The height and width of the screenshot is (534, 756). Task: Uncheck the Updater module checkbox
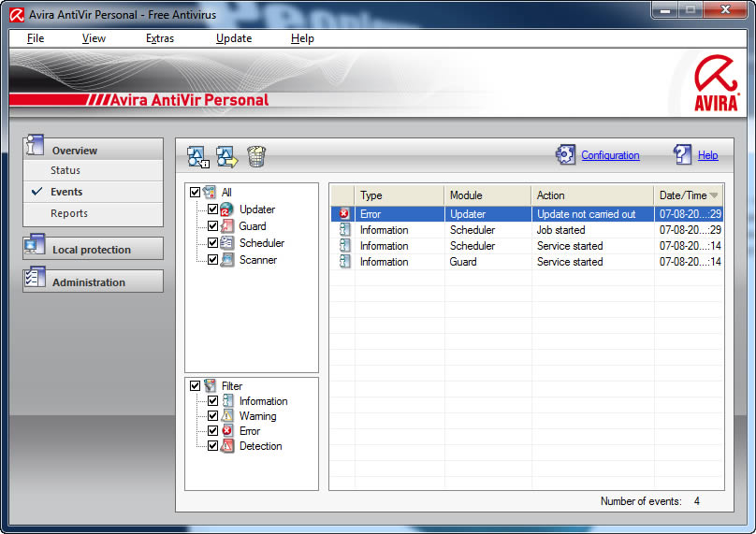pyautogui.click(x=212, y=209)
